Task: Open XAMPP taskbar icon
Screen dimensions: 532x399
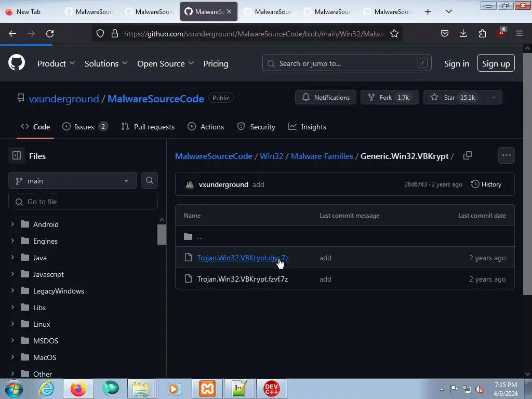Action: [x=207, y=389]
